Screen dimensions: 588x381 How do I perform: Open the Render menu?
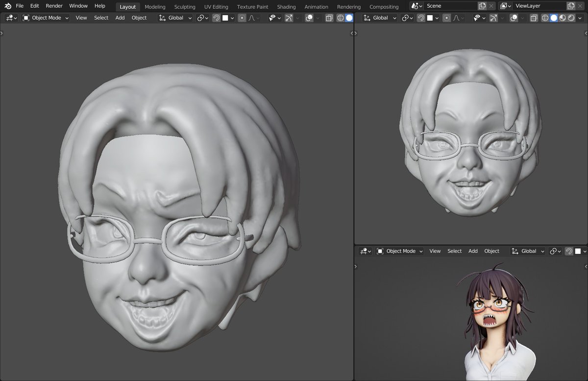click(54, 6)
